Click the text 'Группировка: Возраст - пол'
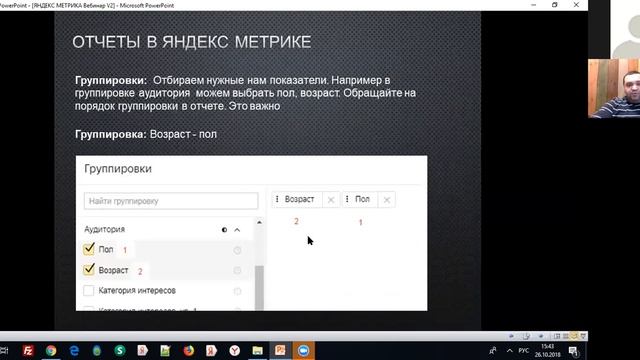640x360 pixels. tap(146, 134)
